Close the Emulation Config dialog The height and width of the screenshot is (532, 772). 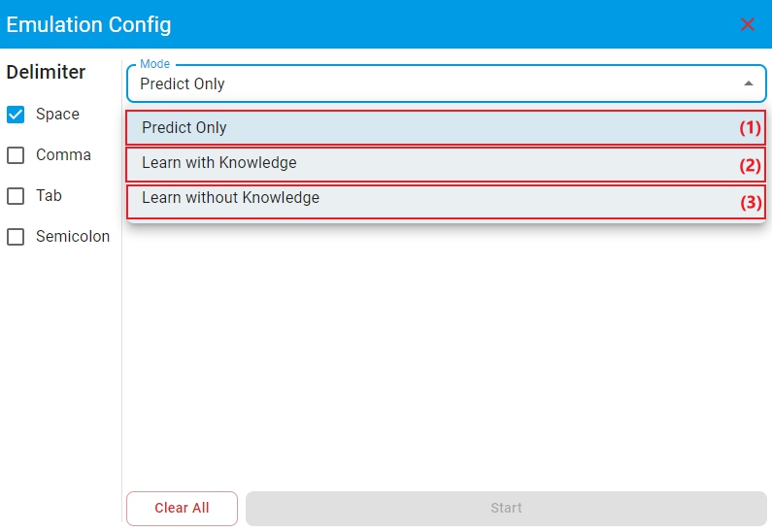click(x=747, y=24)
